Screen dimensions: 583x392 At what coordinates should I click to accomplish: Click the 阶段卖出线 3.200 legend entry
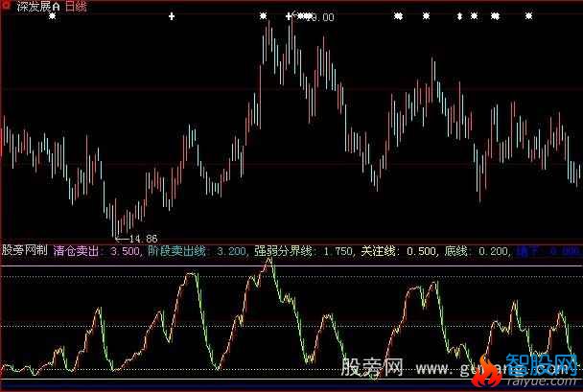click(x=198, y=251)
